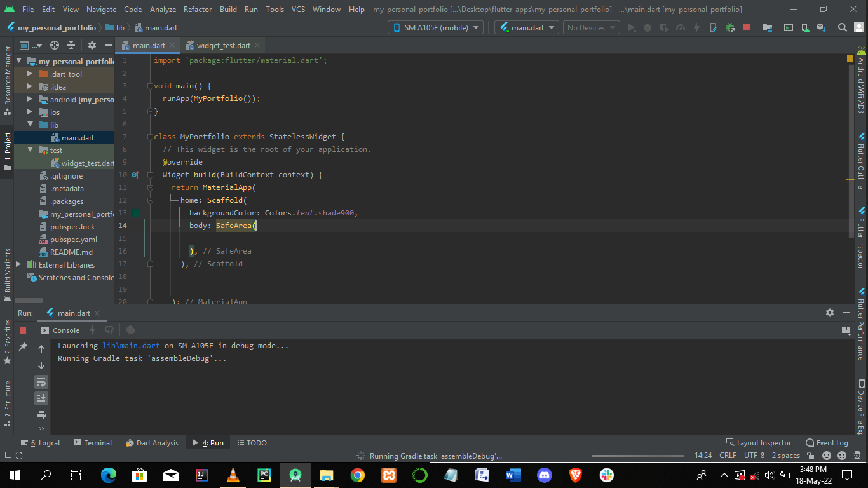The height and width of the screenshot is (488, 868).
Task: Hide the Run panel with minus icon
Action: pos(846,313)
